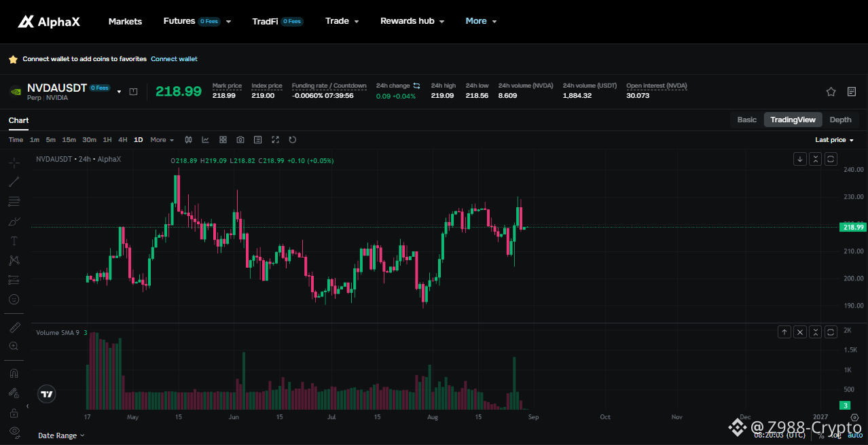Open the chart layout grid icon
The height and width of the screenshot is (445, 868).
(x=223, y=140)
